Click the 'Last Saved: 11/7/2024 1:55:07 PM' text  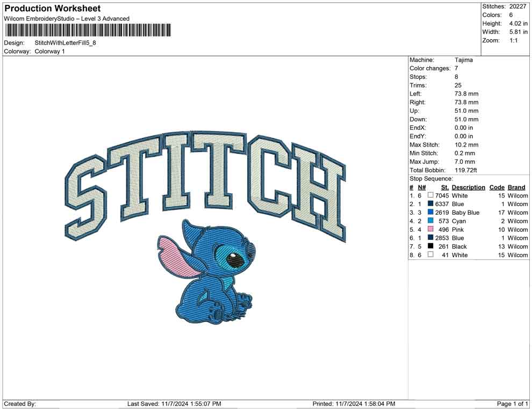pyautogui.click(x=175, y=404)
